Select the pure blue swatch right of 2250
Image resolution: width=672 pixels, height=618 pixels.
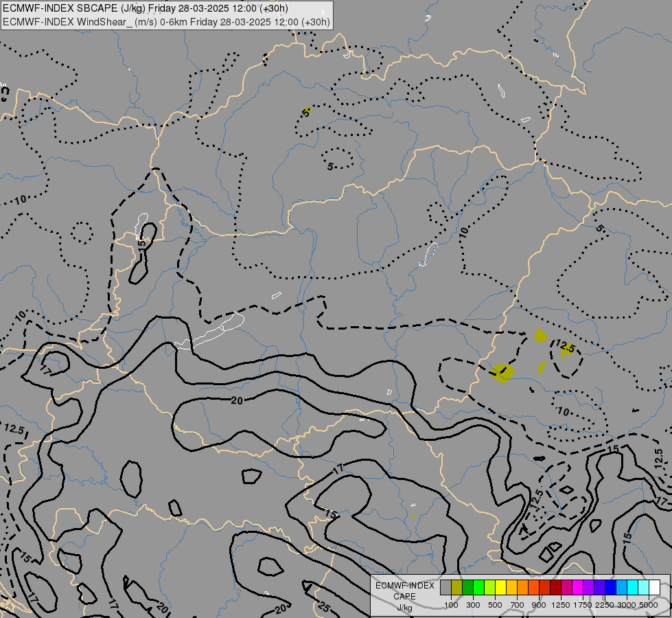pos(611,588)
